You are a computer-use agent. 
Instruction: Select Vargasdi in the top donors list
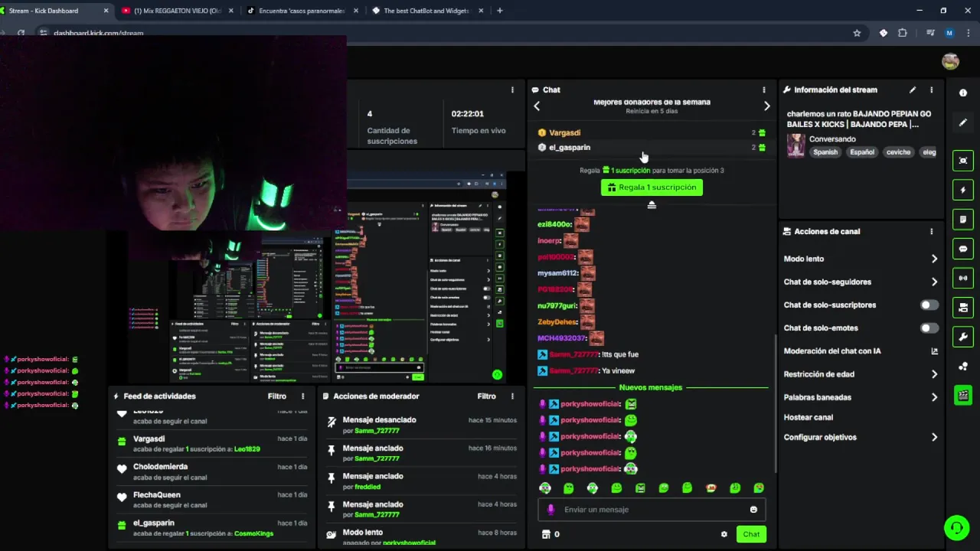pos(564,132)
